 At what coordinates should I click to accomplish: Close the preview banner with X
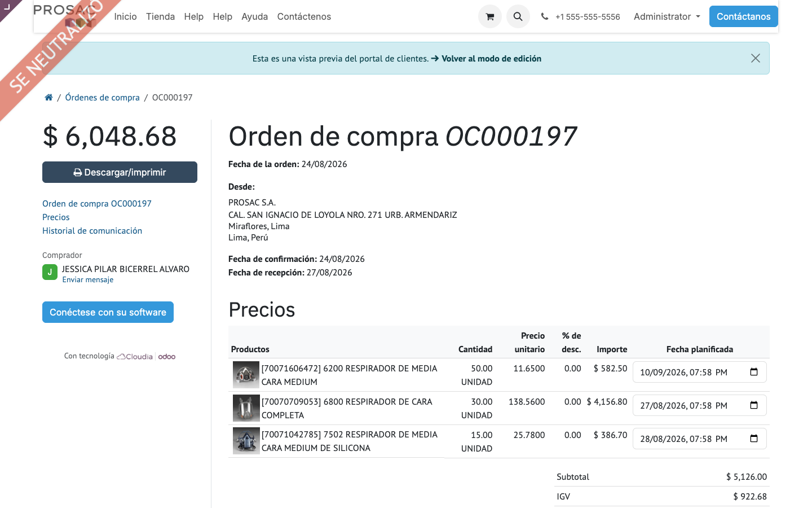(x=756, y=58)
